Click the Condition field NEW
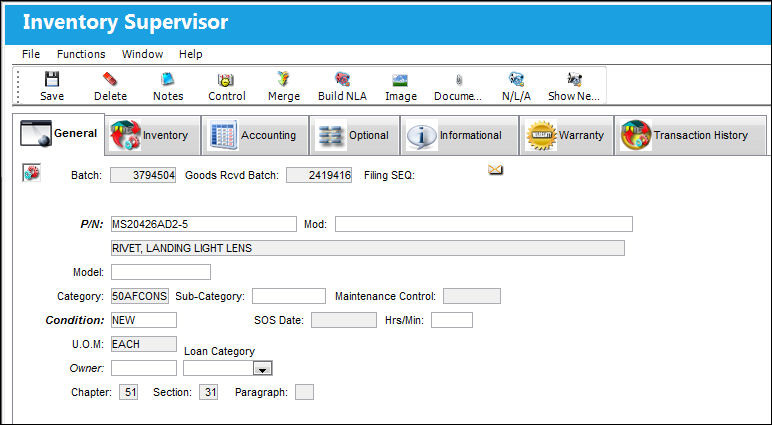This screenshot has width=772, height=425. 144,320
